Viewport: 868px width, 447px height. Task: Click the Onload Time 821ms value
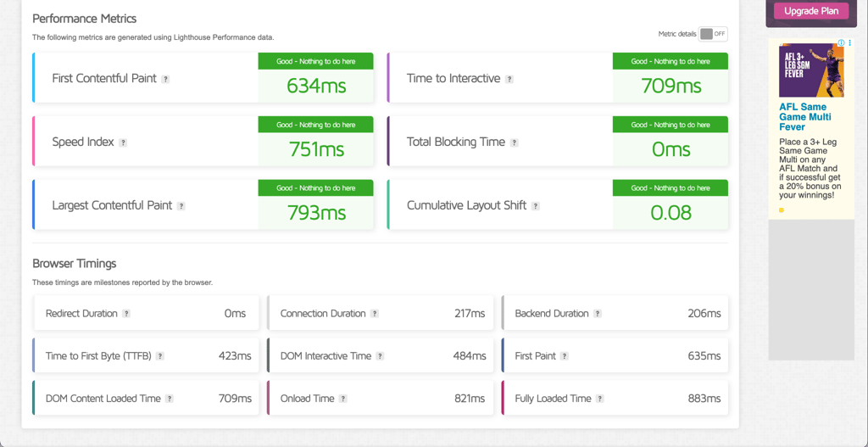pyautogui.click(x=470, y=399)
